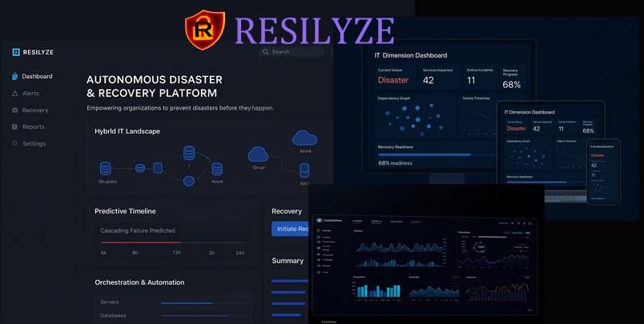This screenshot has width=644, height=324.
Task: Open the Reports menu item
Action: pyautogui.click(x=33, y=127)
